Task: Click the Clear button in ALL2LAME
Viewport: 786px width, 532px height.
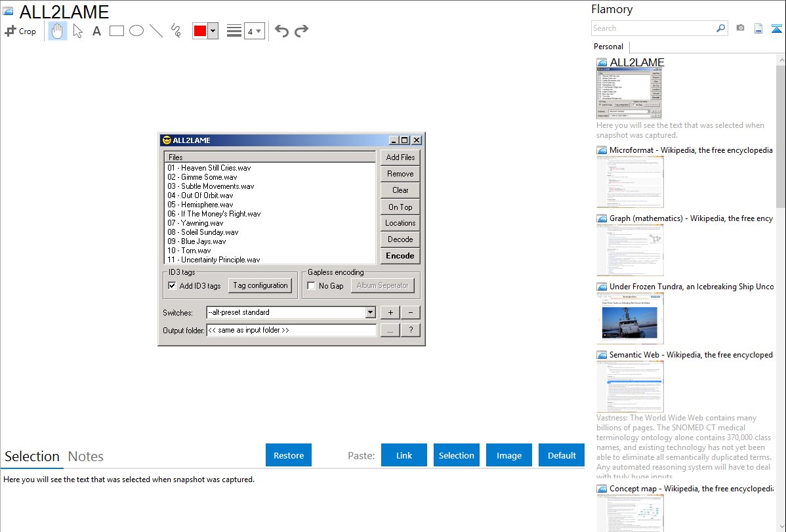Action: (x=400, y=190)
